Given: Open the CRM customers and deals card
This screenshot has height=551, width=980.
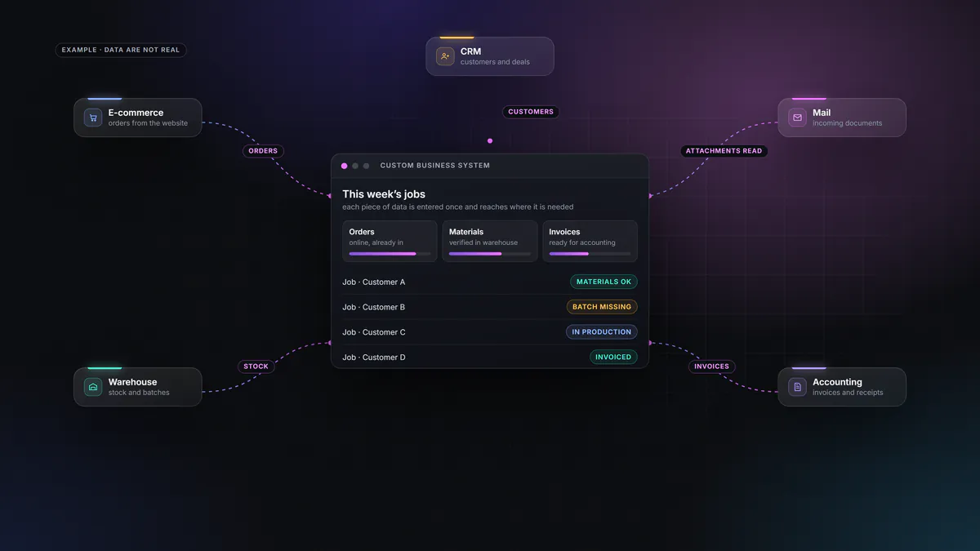Looking at the screenshot, I should click(490, 56).
